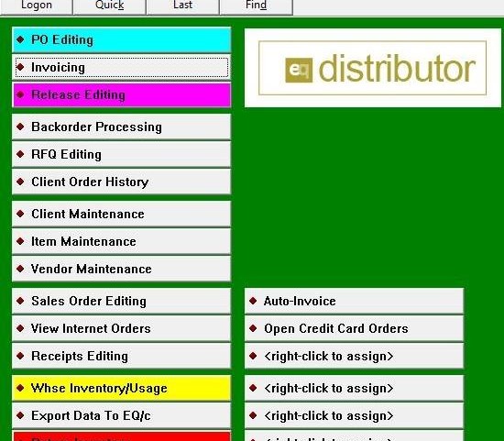Click Export Data To EQ/c
The image size is (504, 441).
point(121,416)
